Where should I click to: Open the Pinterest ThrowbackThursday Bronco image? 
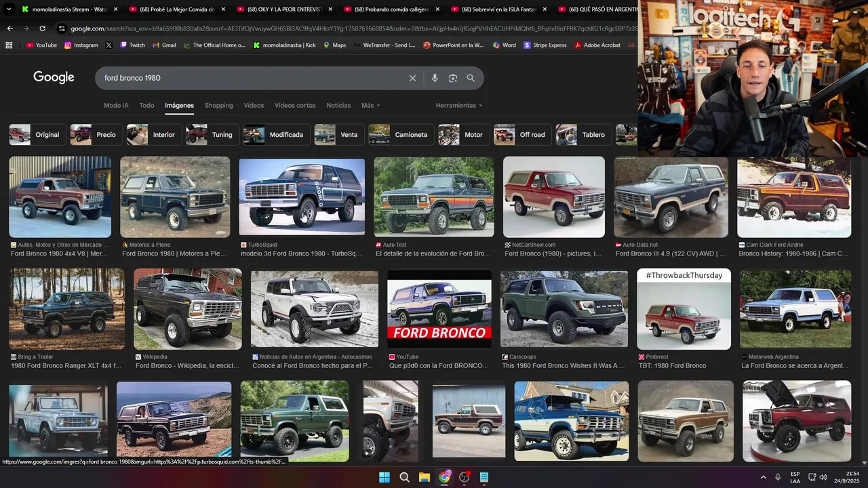click(x=684, y=308)
